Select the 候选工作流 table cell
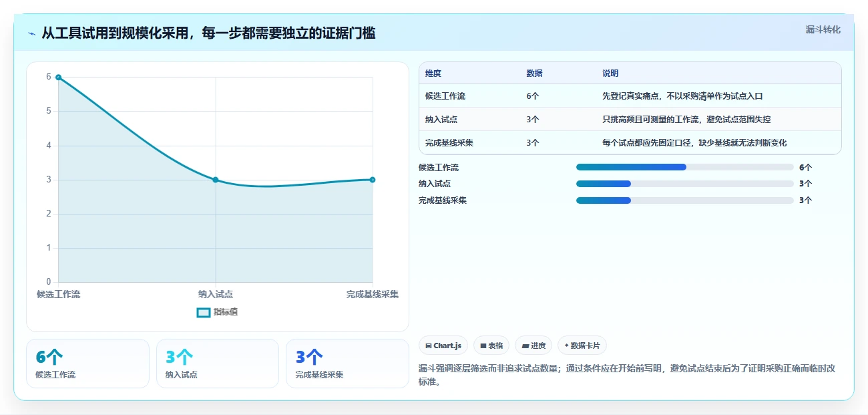Viewport: 868px width, 415px height. [x=445, y=96]
